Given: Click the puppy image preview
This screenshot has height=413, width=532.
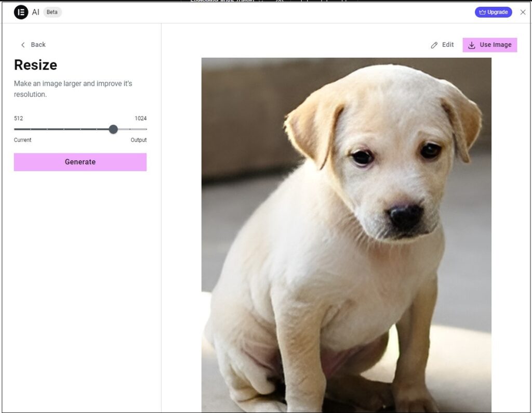Looking at the screenshot, I should (x=346, y=234).
